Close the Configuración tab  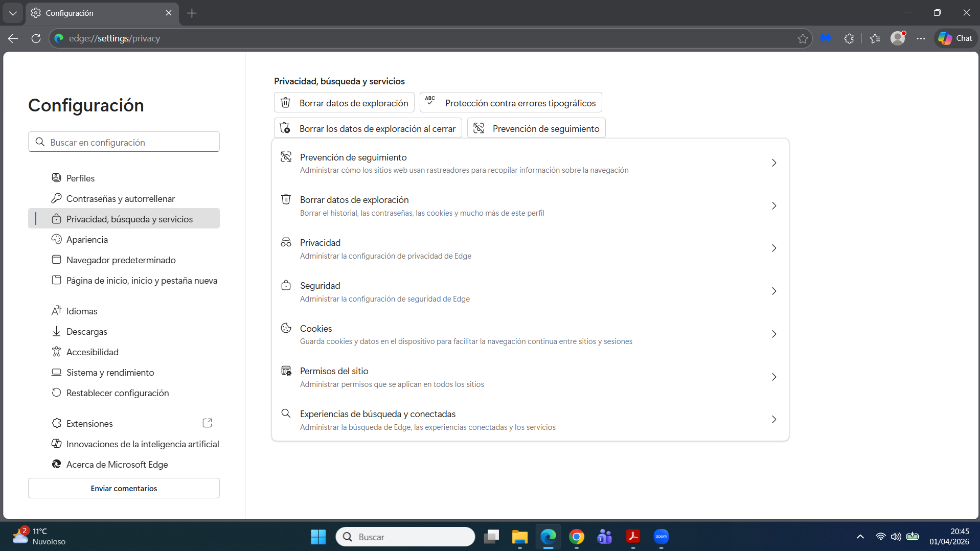(169, 13)
